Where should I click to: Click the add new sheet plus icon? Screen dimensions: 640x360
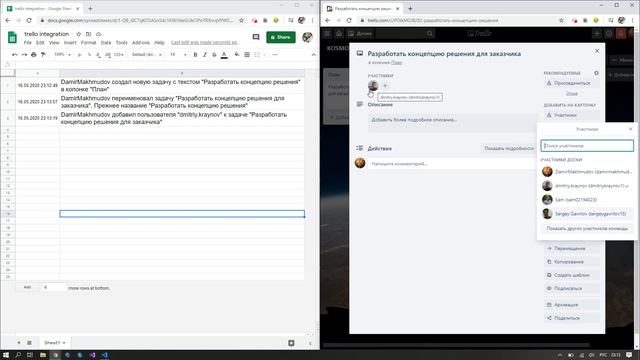point(19,343)
